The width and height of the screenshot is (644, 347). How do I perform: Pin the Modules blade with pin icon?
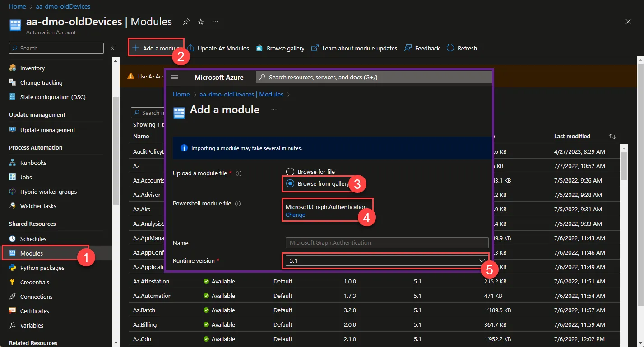click(186, 22)
